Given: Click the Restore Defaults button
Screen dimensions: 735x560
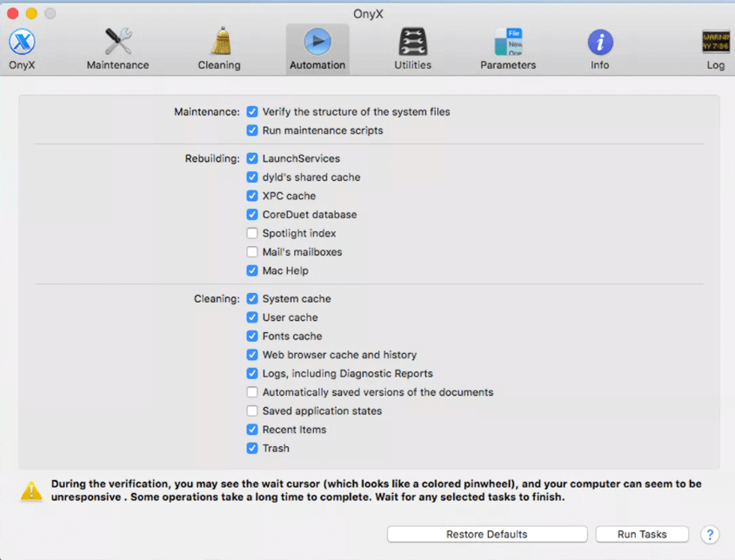Looking at the screenshot, I should [x=487, y=534].
